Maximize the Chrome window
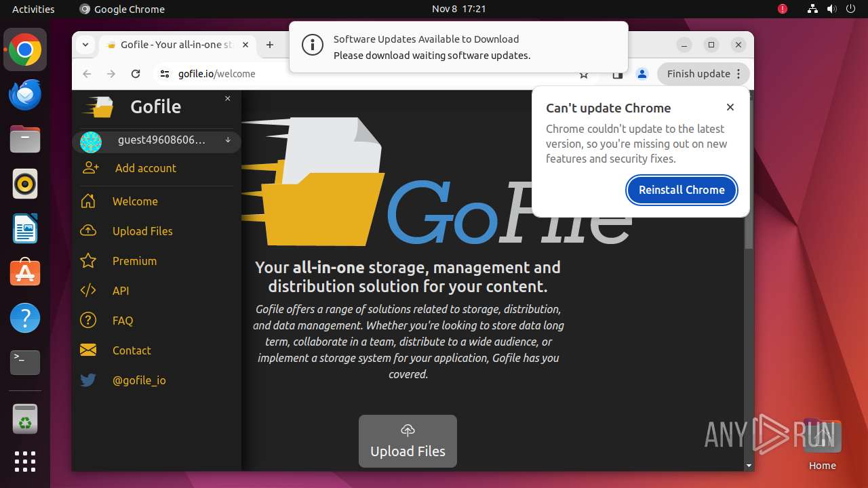 (x=711, y=45)
